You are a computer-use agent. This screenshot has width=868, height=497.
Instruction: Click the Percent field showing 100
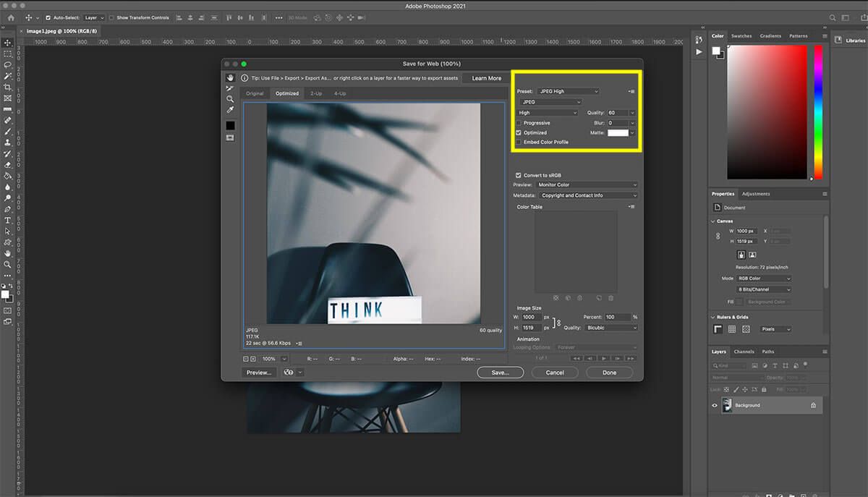[618, 317]
